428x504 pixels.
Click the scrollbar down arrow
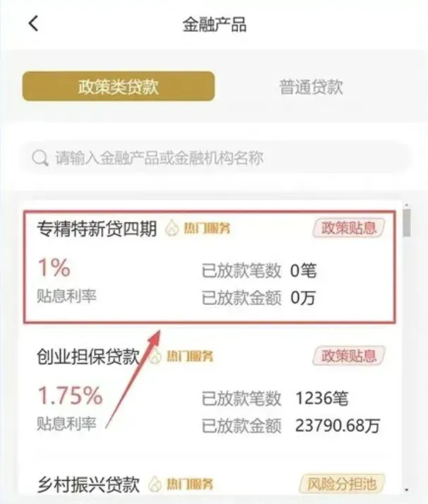(x=407, y=490)
